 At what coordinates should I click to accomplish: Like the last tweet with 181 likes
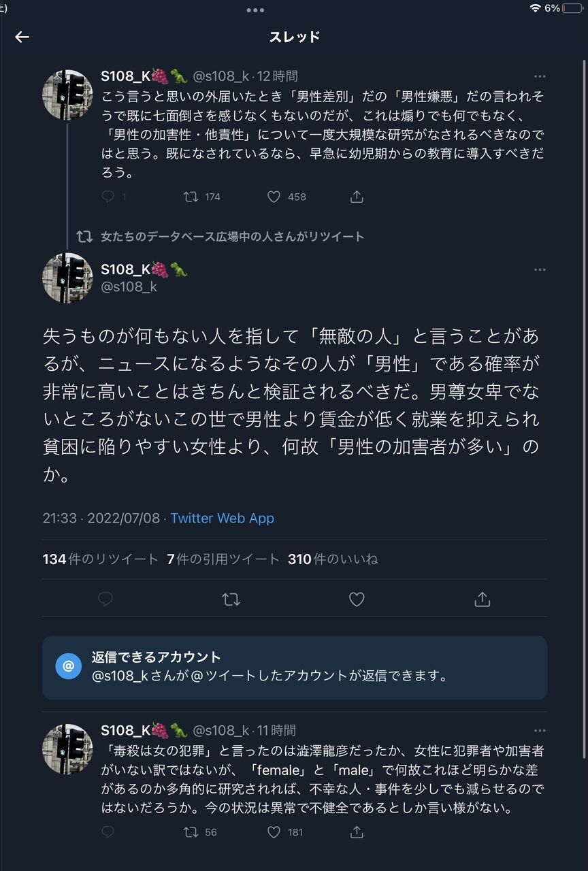coord(274,832)
